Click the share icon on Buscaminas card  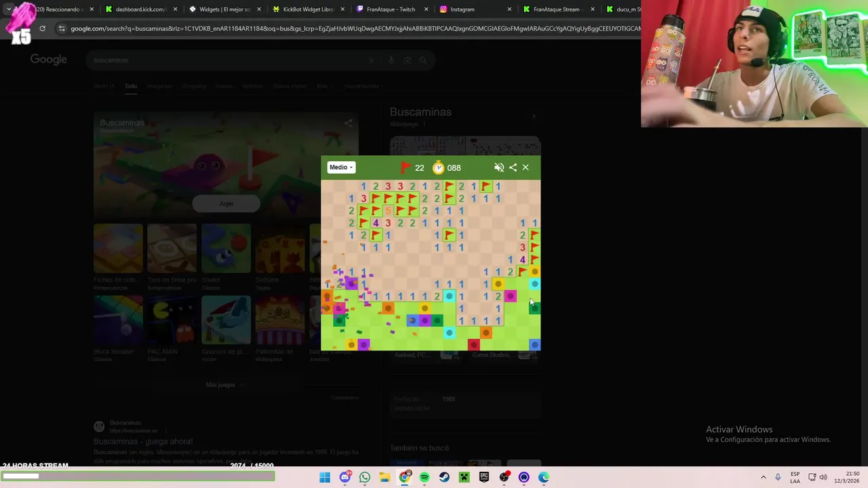click(348, 123)
